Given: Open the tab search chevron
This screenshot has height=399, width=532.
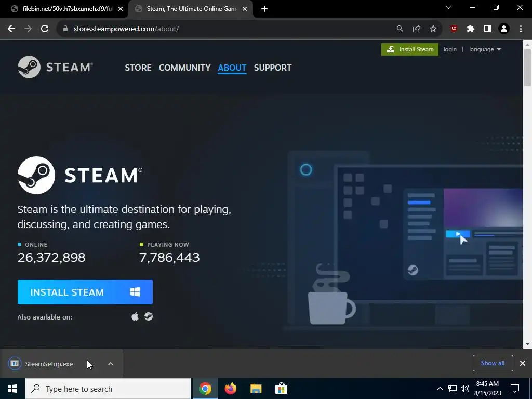Looking at the screenshot, I should 448,7.
